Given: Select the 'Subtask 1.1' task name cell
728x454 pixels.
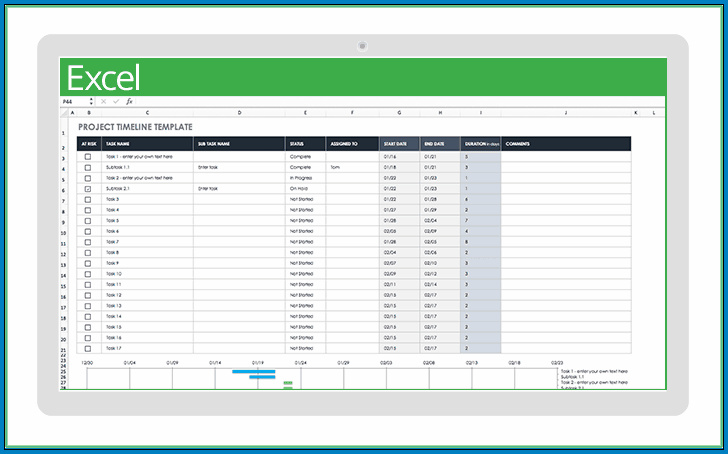Looking at the screenshot, I should point(147,168).
